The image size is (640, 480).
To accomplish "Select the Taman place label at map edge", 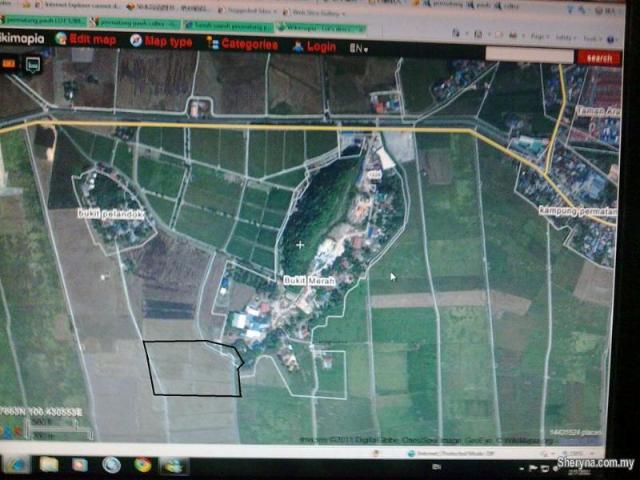I will 599,111.
